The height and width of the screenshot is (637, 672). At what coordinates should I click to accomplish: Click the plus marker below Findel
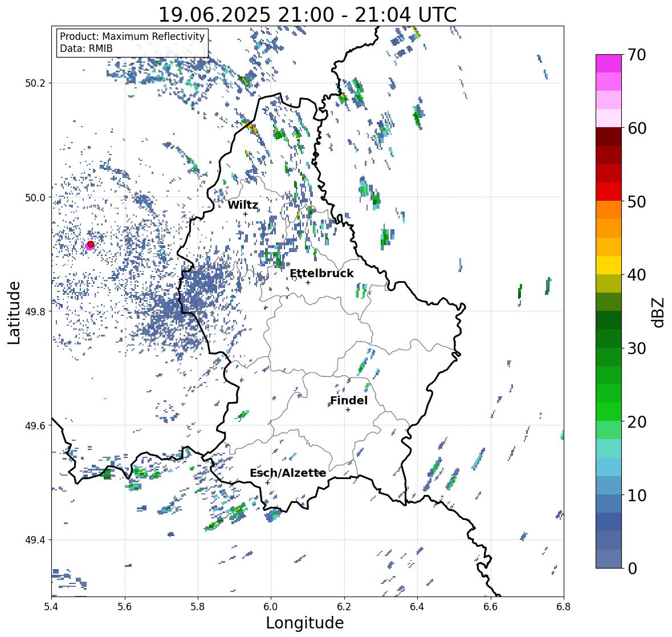pos(348,410)
